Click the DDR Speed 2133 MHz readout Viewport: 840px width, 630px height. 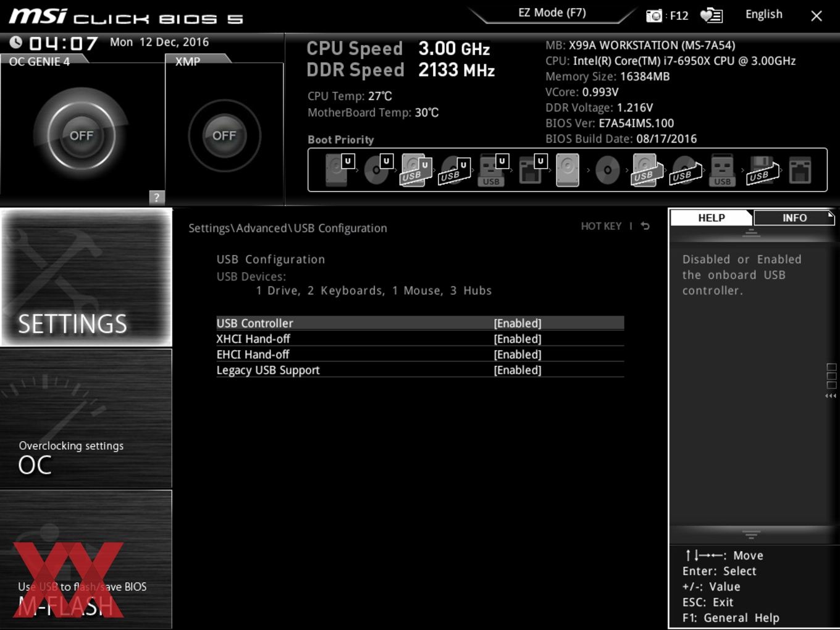coord(401,70)
